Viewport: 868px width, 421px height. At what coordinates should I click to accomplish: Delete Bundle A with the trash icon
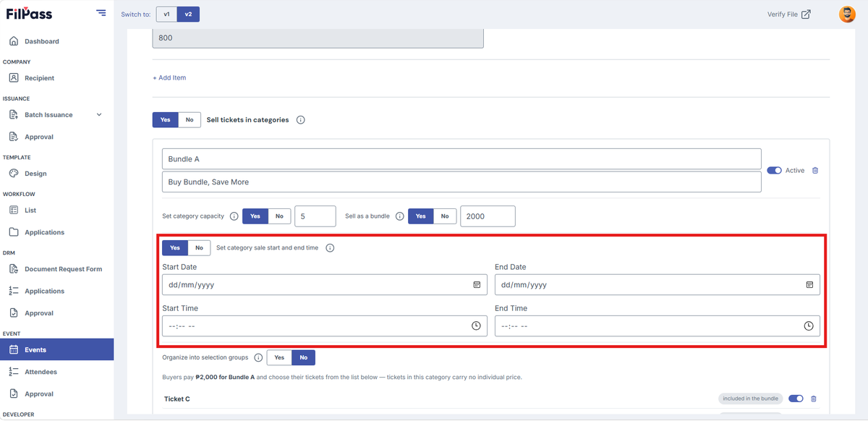(x=815, y=171)
